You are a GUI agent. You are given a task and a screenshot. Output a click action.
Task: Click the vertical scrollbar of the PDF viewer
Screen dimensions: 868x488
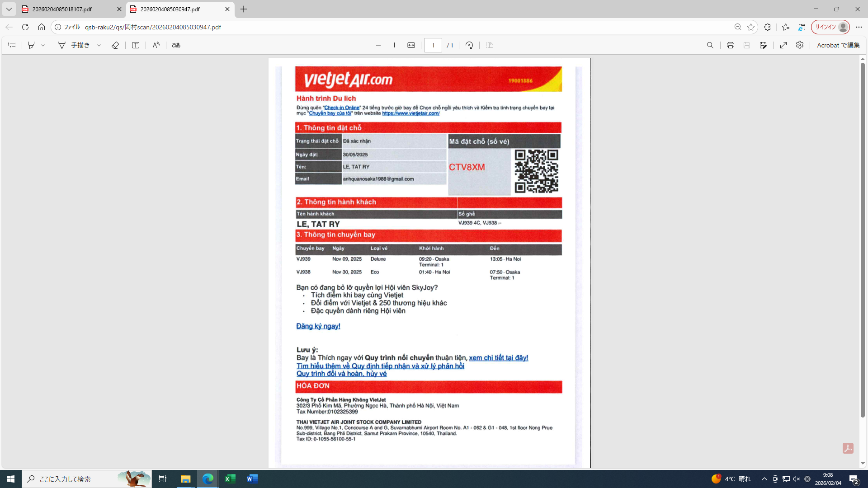tap(863, 239)
